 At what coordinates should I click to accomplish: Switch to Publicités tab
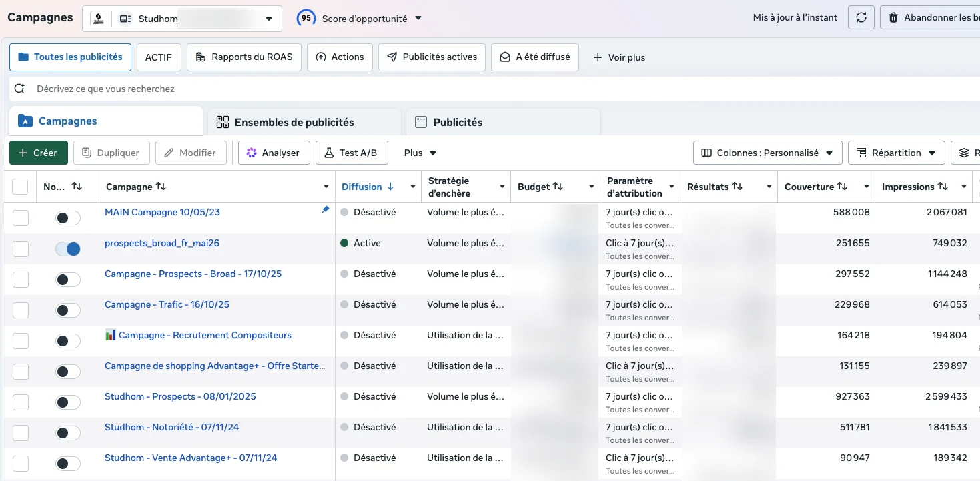[503, 122]
